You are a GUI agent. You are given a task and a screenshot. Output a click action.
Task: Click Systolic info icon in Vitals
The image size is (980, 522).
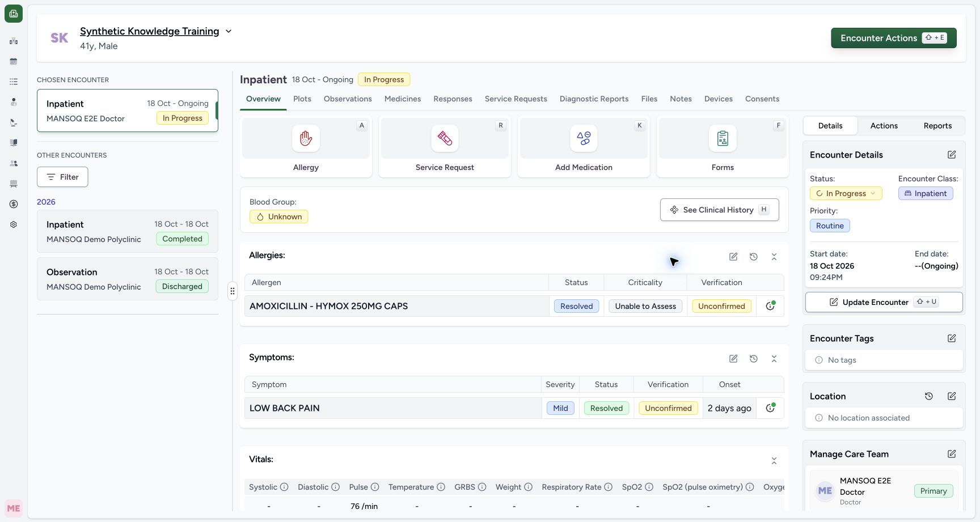point(284,487)
